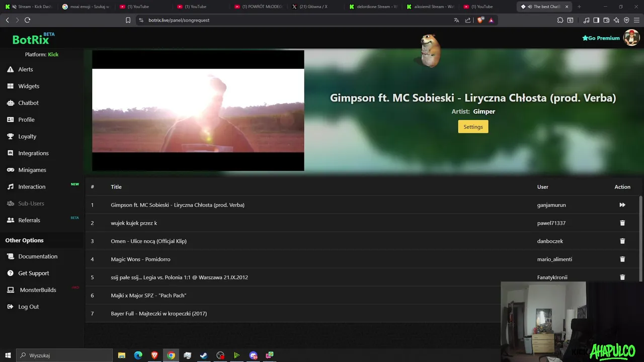The height and width of the screenshot is (362, 644).
Task: Click the Get Support question mark icon
Action: 10,273
